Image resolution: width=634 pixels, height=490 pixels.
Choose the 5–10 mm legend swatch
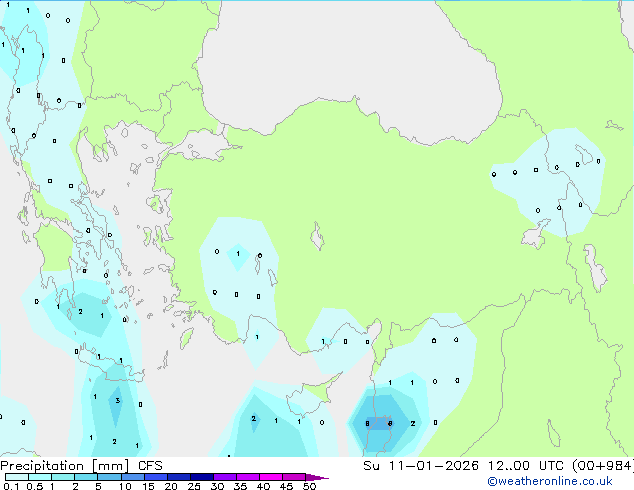coord(109,477)
